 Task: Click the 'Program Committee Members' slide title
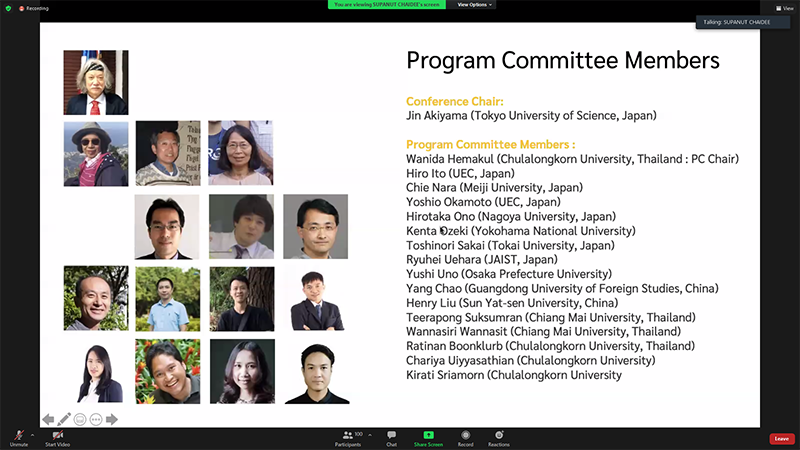(x=563, y=61)
